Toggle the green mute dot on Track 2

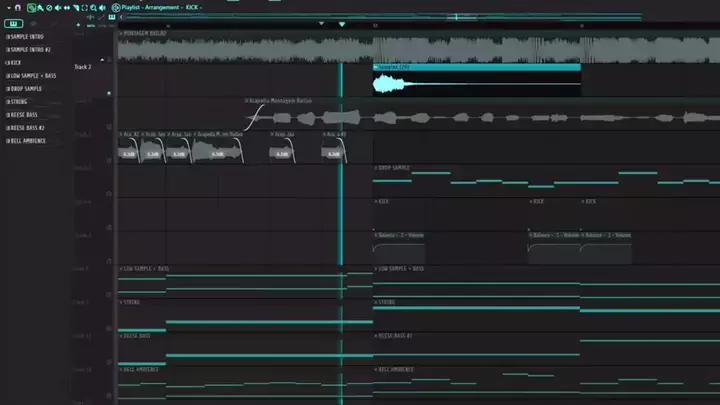click(x=109, y=93)
